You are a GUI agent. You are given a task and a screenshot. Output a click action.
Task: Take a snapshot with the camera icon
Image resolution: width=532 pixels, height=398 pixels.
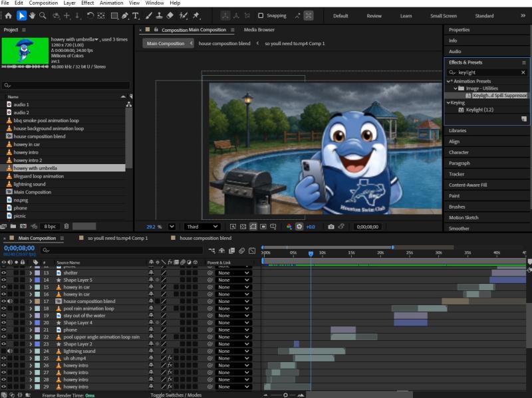click(x=331, y=227)
